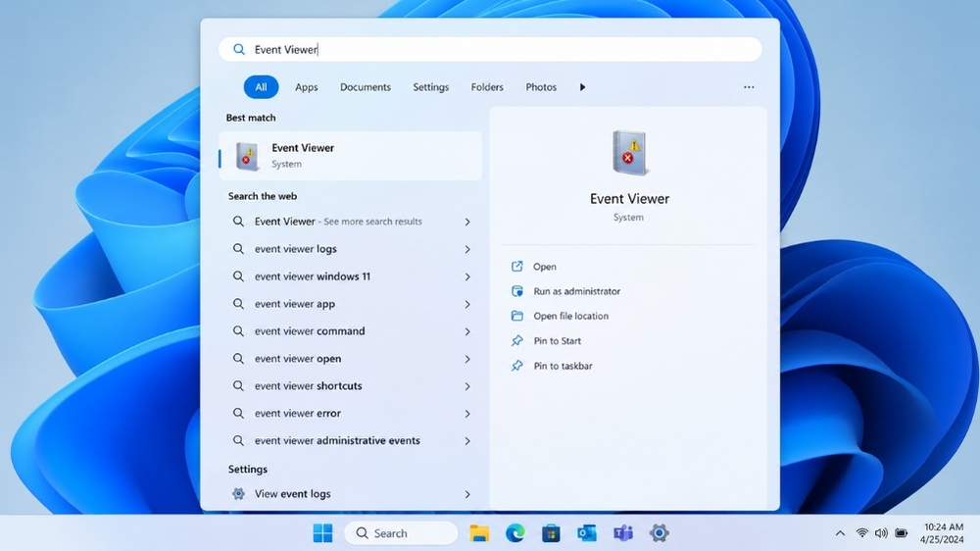The image size is (980, 551).
Task: Launch File Explorer from the taskbar
Action: click(479, 533)
